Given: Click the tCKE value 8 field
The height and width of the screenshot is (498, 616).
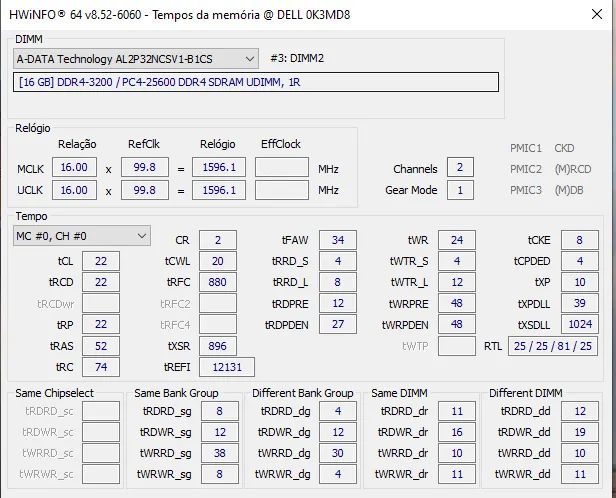Looking at the screenshot, I should [x=580, y=240].
